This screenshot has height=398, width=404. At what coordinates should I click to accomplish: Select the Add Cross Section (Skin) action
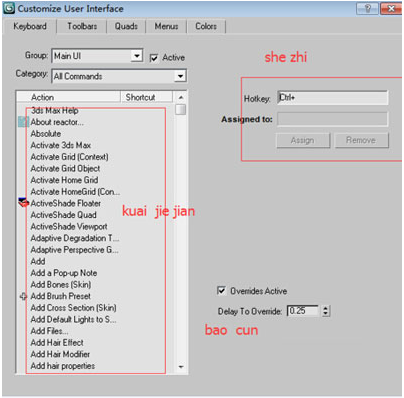click(x=74, y=308)
